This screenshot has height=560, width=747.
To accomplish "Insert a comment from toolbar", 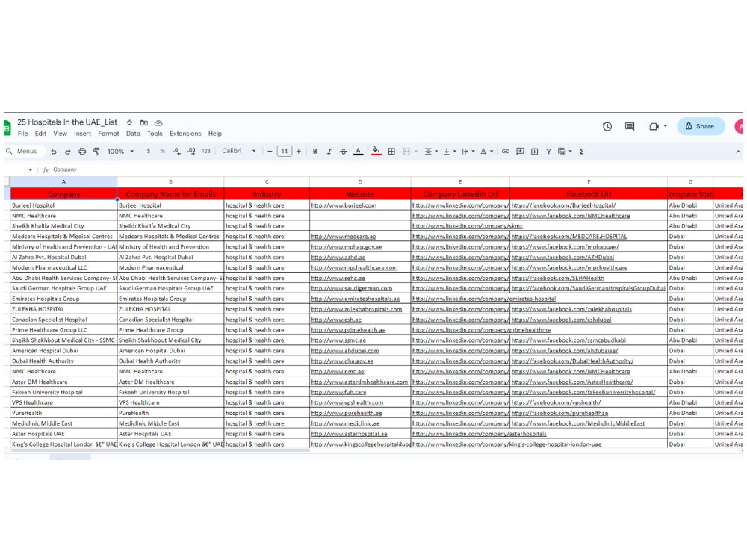I will [520, 152].
